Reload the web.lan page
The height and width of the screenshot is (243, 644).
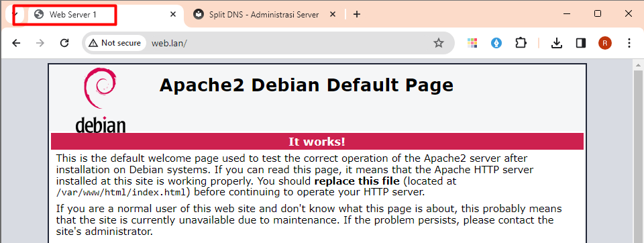pos(64,43)
